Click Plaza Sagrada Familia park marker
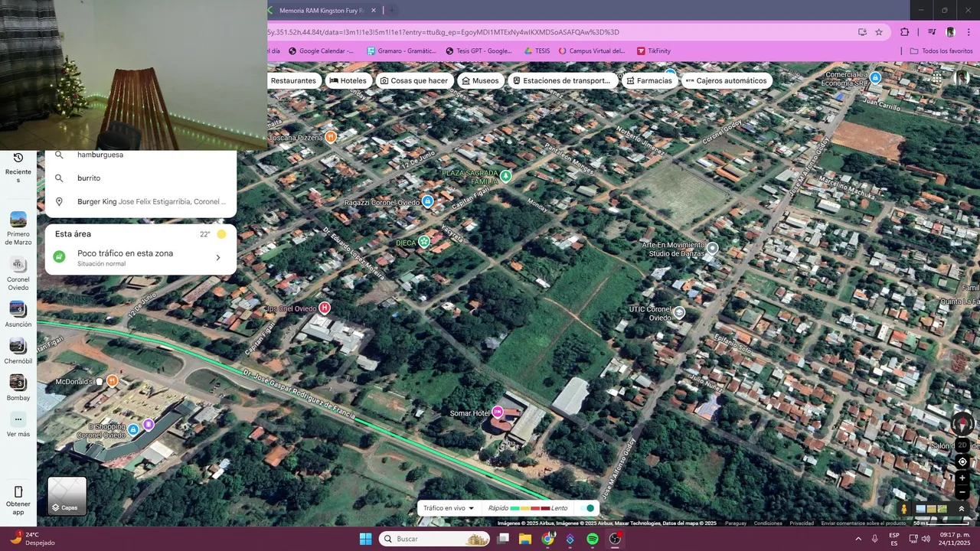Screen dimensions: 980x551 [505, 176]
